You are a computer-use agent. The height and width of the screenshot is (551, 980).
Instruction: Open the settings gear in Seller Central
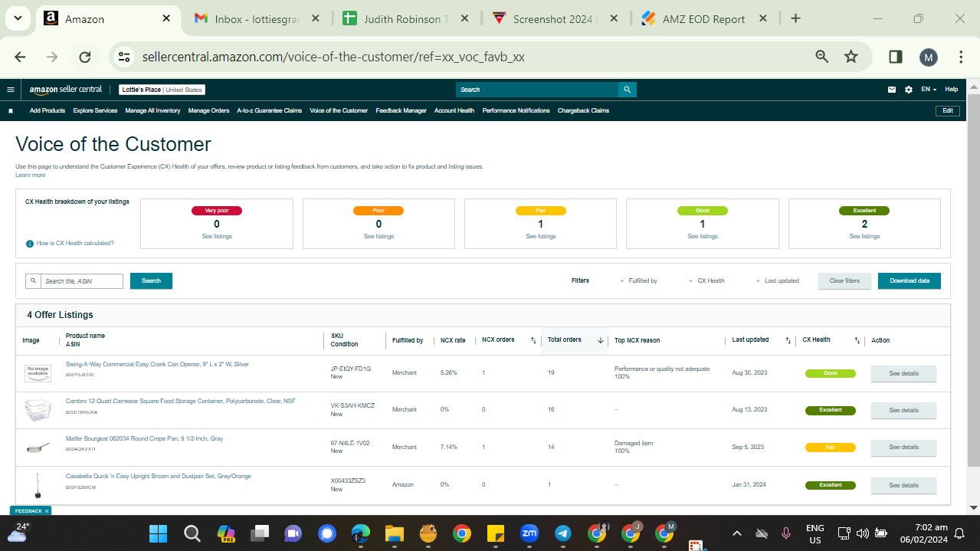point(909,90)
